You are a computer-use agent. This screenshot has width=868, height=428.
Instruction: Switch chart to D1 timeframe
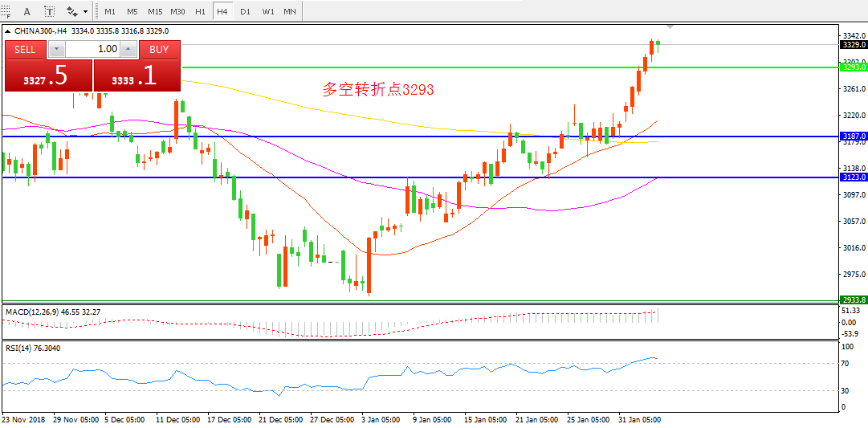[x=245, y=11]
